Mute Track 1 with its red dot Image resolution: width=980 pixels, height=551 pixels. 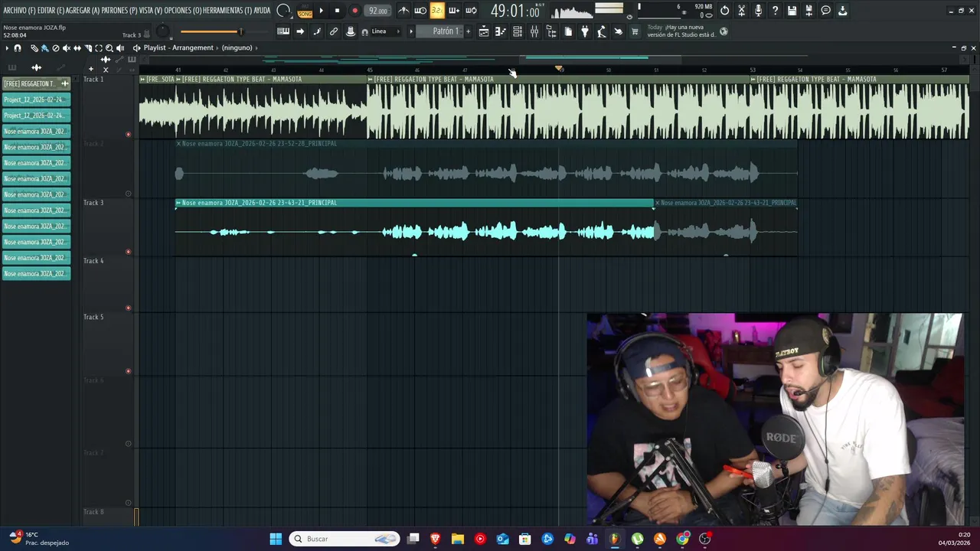[128, 135]
